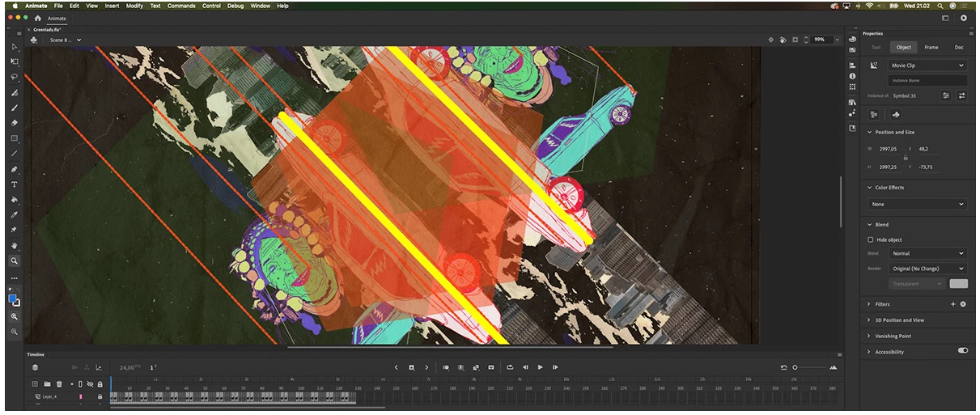Image resolution: width=980 pixels, height=415 pixels.
Task: Enable the Hide object checkbox
Action: coord(871,239)
